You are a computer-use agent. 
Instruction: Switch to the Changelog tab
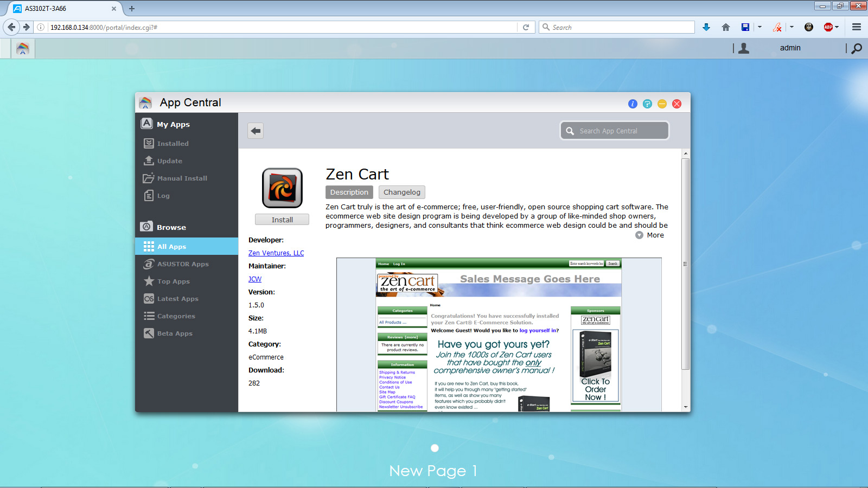pyautogui.click(x=402, y=192)
